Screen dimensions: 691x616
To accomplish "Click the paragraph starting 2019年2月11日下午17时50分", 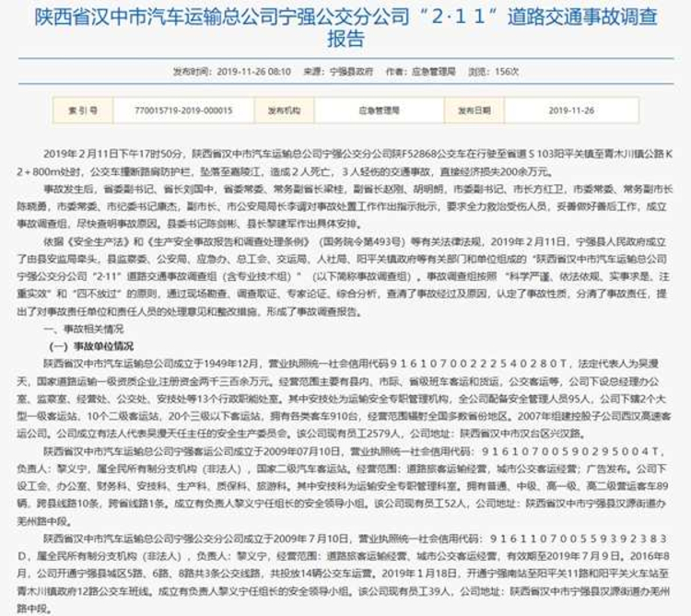I will (345, 162).
